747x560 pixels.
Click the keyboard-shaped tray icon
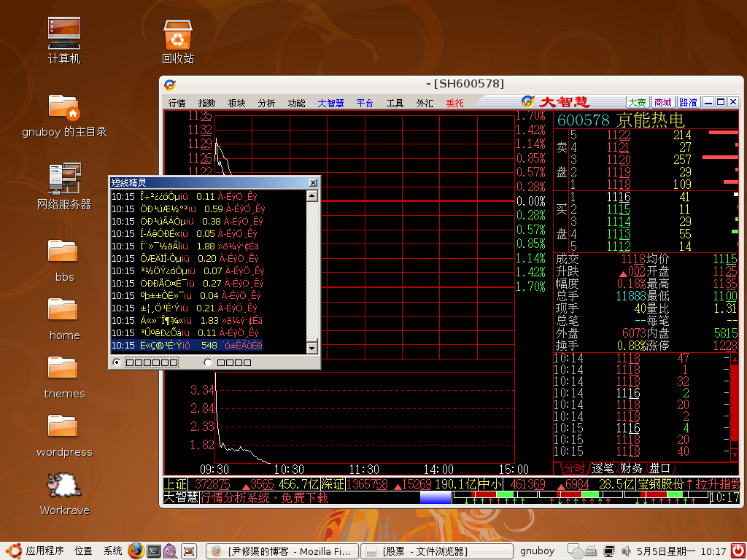coord(591,551)
